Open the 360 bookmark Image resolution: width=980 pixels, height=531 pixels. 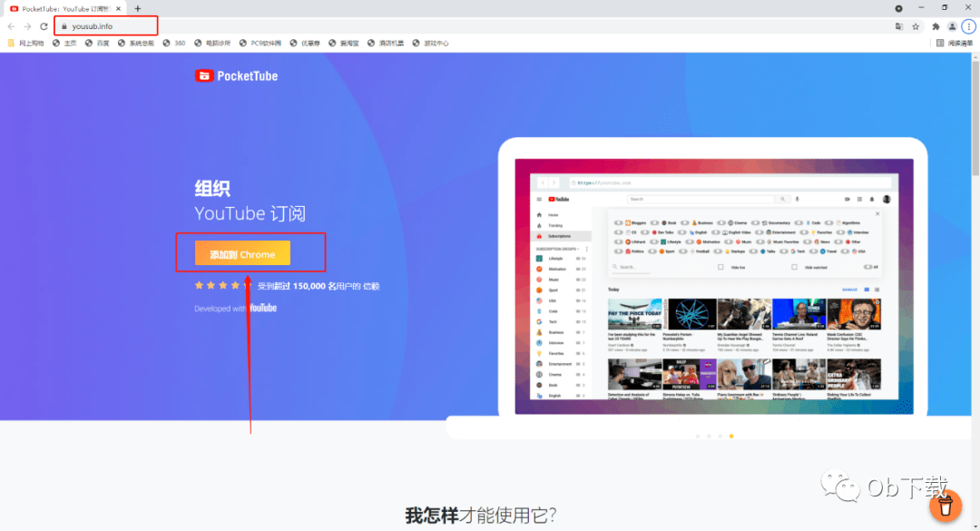(174, 44)
